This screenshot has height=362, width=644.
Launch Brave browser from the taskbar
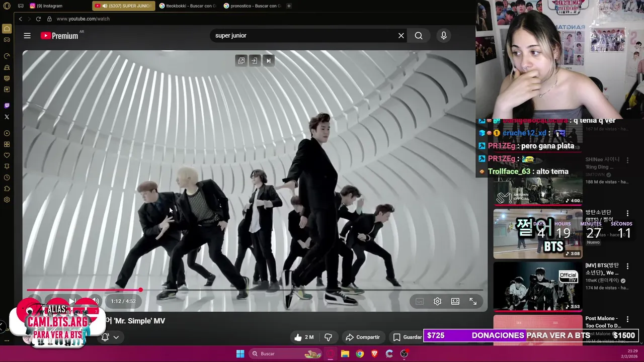click(374, 353)
